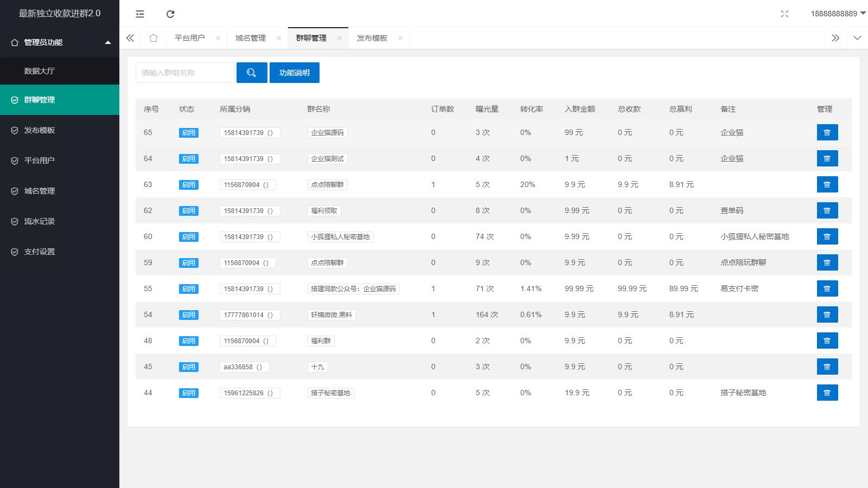The image size is (868, 488).
Task: Click the 功能说明 button
Action: tap(294, 73)
